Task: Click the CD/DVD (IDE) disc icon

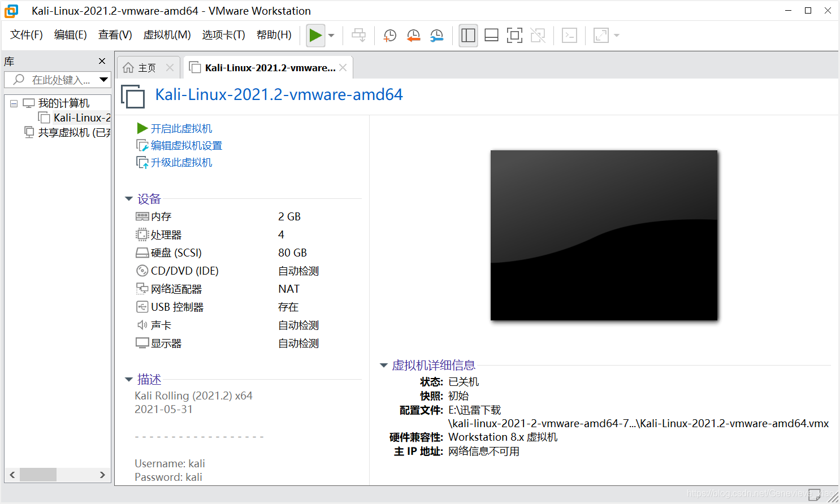Action: [x=142, y=271]
